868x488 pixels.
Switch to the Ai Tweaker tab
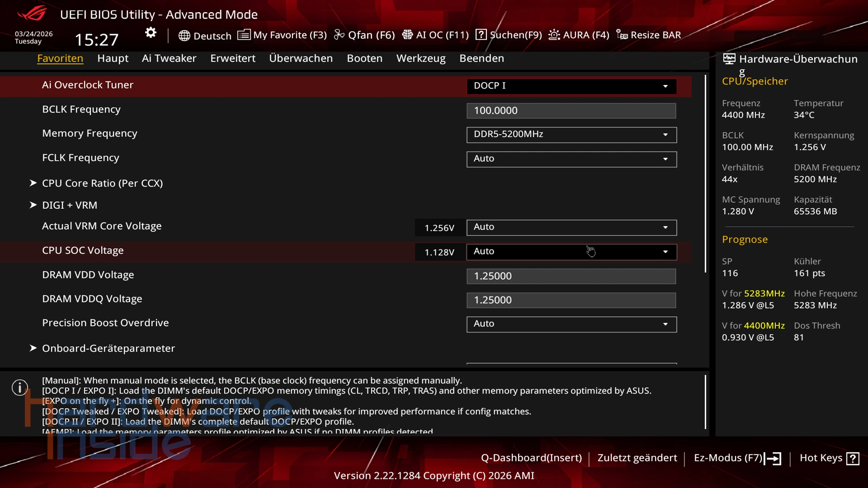click(169, 58)
